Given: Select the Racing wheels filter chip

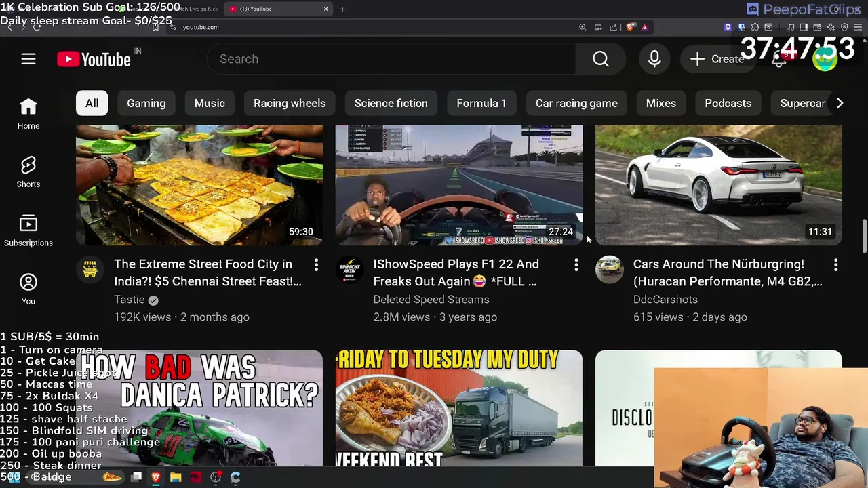Looking at the screenshot, I should point(290,103).
